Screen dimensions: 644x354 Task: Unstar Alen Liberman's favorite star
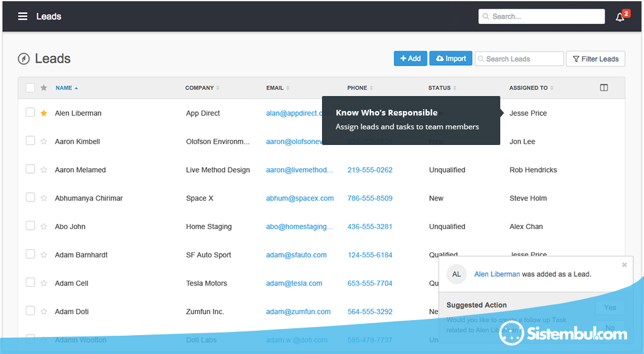coord(43,113)
